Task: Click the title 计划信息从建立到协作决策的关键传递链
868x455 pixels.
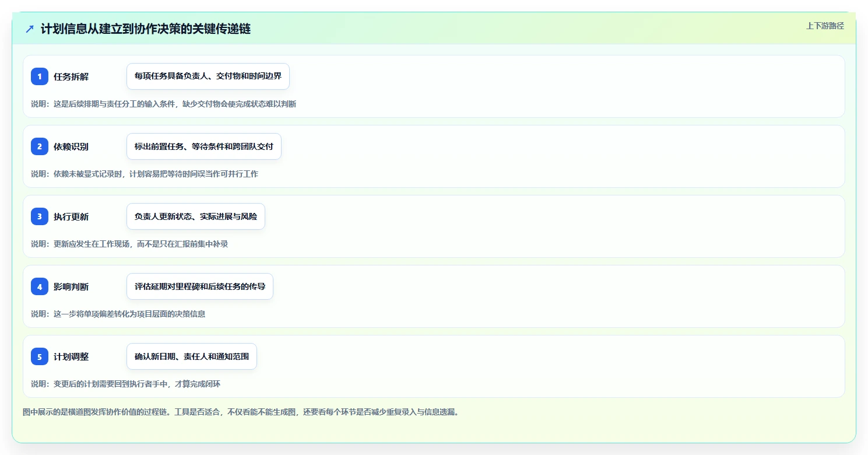Action: pos(146,29)
